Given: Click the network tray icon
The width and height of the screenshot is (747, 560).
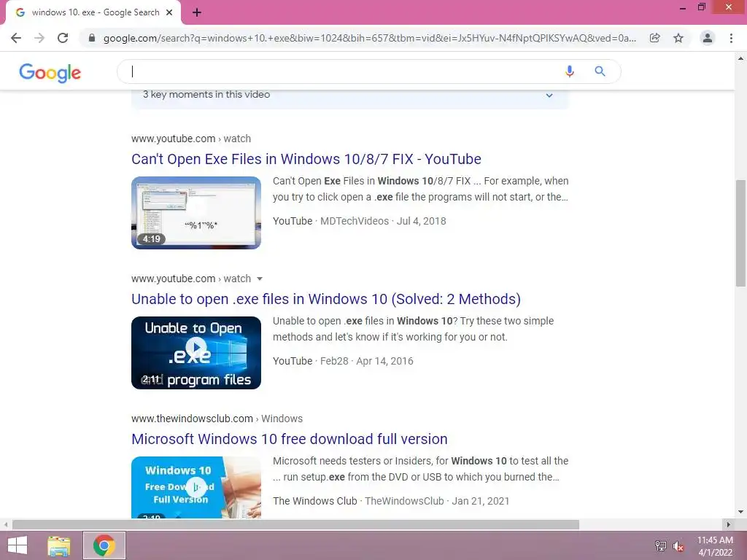Looking at the screenshot, I should point(660,546).
